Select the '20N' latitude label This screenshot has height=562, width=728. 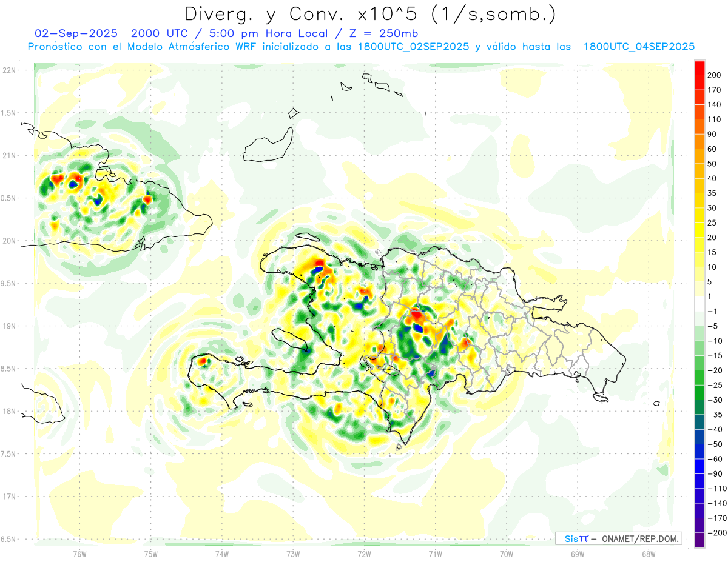9,241
